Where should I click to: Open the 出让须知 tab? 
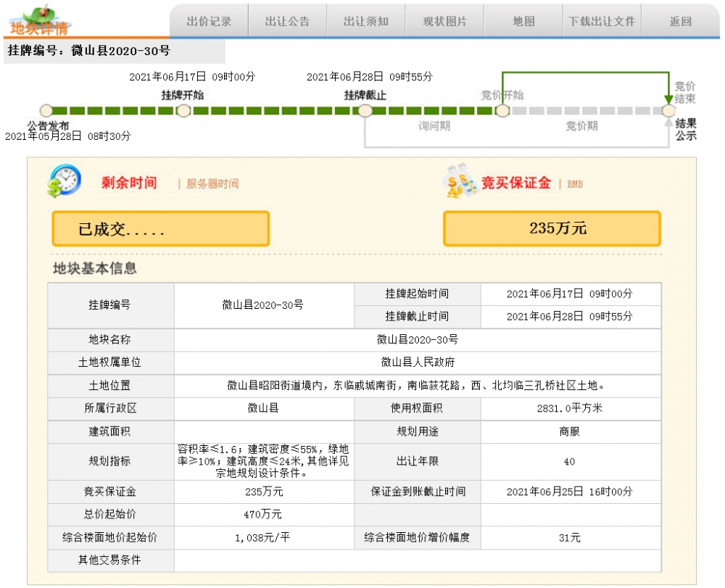pos(366,21)
